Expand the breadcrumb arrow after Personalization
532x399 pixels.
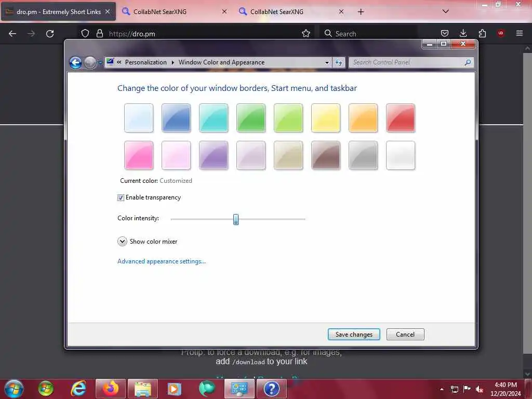(x=172, y=62)
